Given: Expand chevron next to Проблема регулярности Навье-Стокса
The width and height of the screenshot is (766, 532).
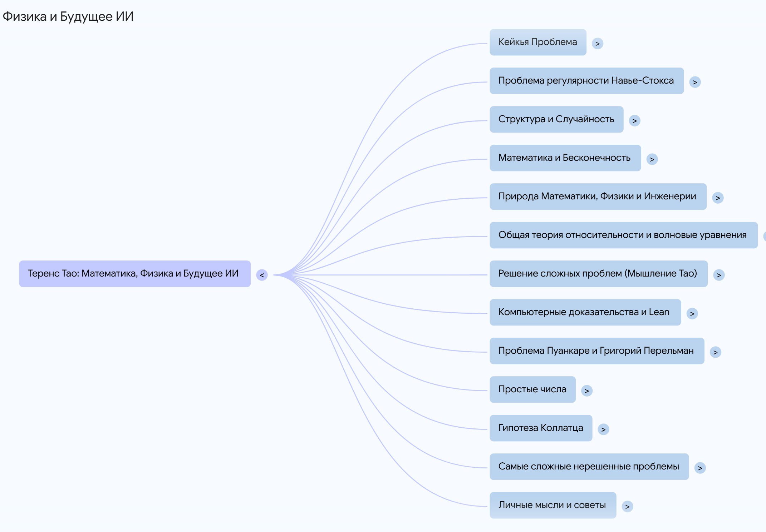Looking at the screenshot, I should click(x=694, y=82).
